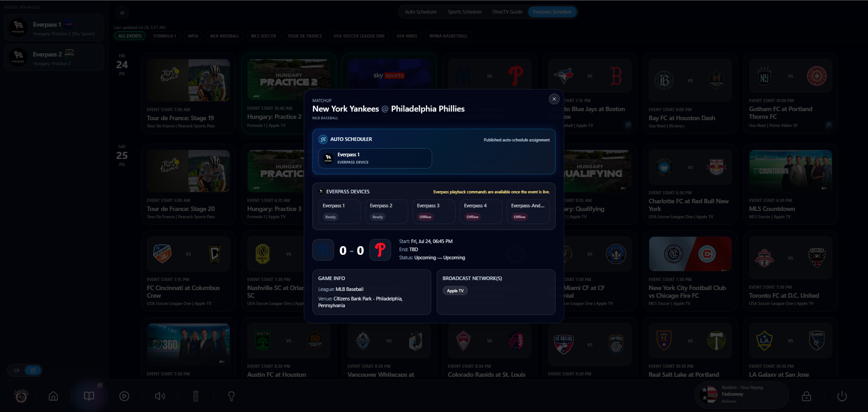Select the offline Everpass 4 device card

[481, 211]
